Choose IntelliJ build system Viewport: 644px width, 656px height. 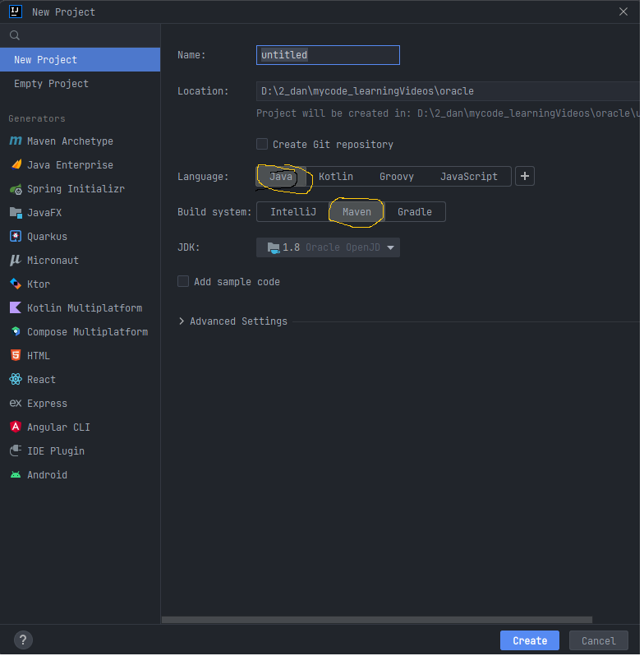tap(293, 212)
